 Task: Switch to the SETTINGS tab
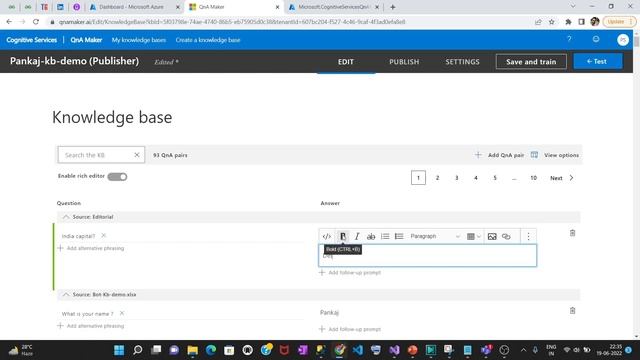[462, 62]
